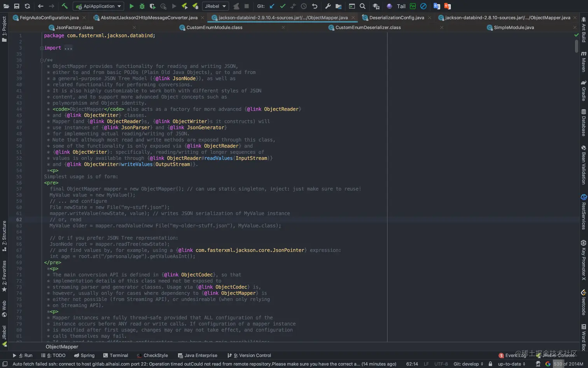Screen dimensions: 588x368
Task: Run the app with the green play icon
Action: tap(131, 6)
